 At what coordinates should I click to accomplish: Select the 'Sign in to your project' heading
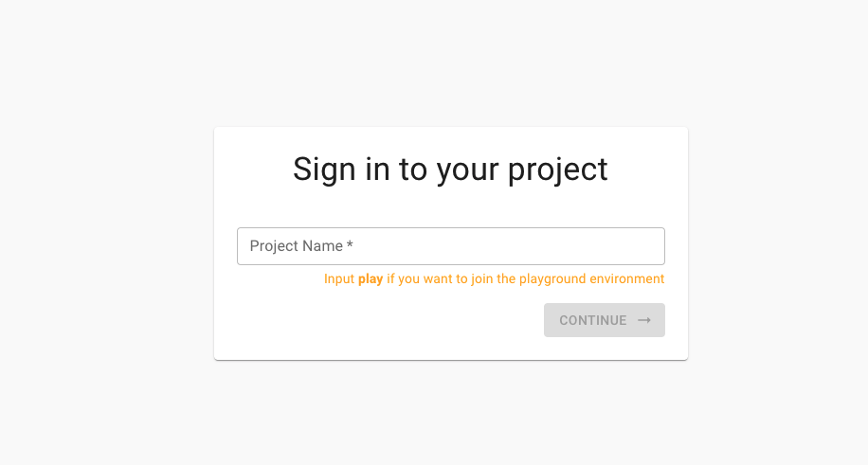pyautogui.click(x=450, y=170)
